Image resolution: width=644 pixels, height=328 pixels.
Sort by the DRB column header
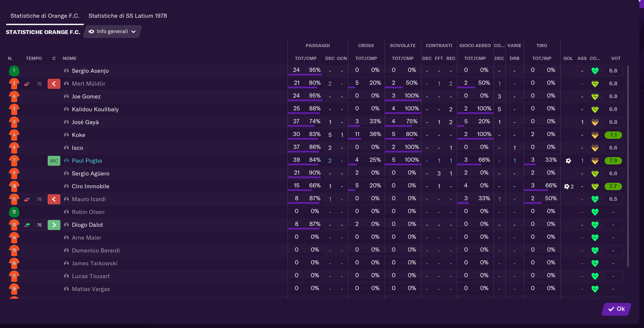coord(514,58)
